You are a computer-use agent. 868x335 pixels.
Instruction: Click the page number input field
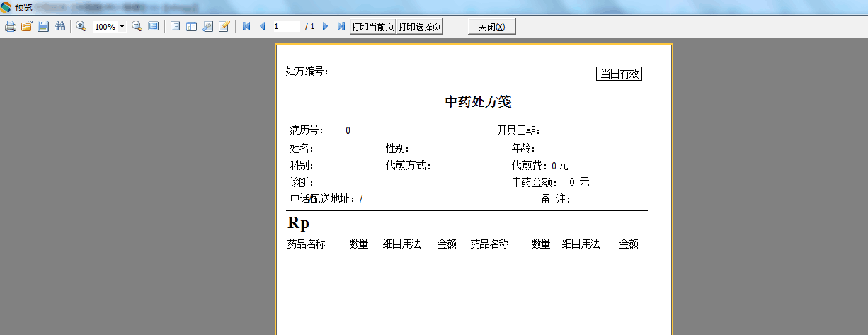click(x=287, y=27)
